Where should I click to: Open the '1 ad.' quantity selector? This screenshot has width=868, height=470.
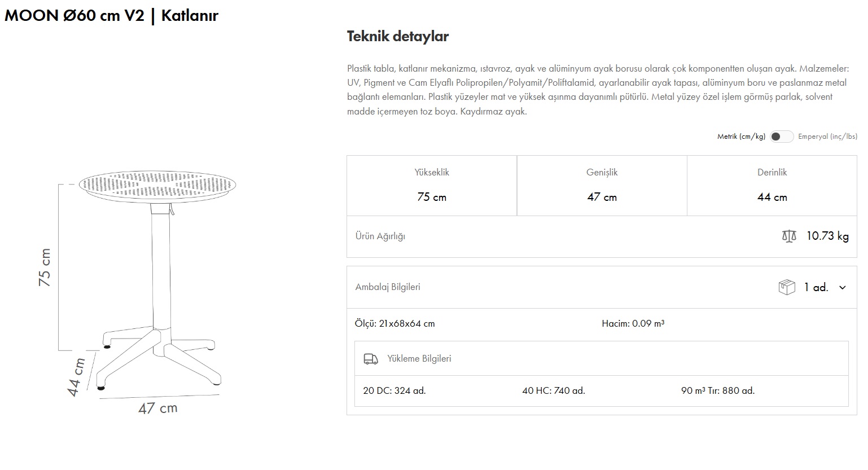(816, 288)
